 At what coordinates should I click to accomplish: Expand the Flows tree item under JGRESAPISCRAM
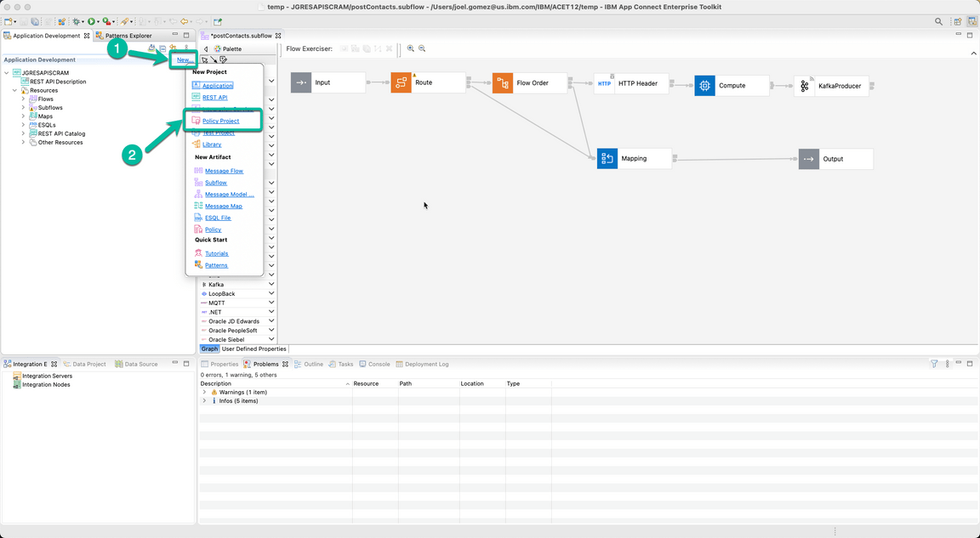coord(23,99)
